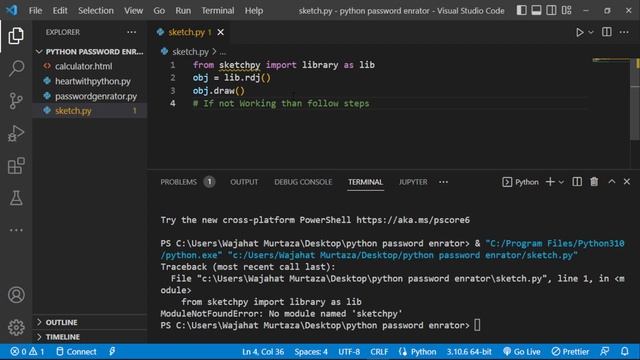Open the Search view icon
Viewport: 640px width, 360px height.
16,68
